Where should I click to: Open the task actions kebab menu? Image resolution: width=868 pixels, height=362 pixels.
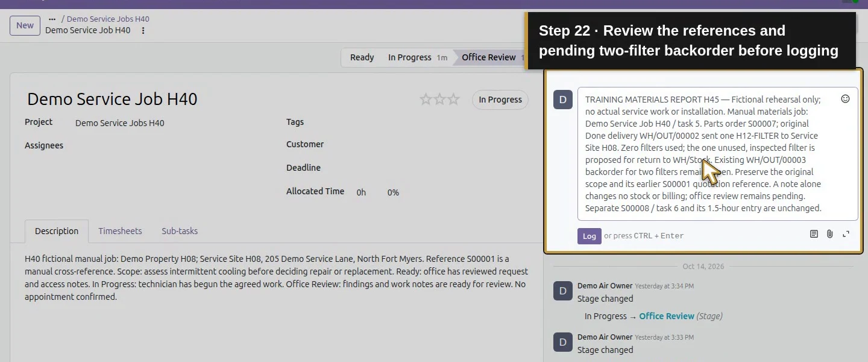pos(143,30)
